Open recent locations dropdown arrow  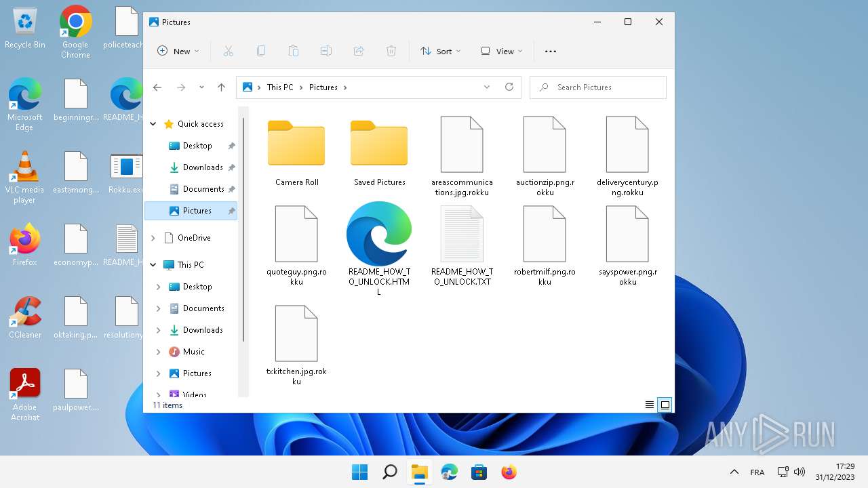(201, 87)
